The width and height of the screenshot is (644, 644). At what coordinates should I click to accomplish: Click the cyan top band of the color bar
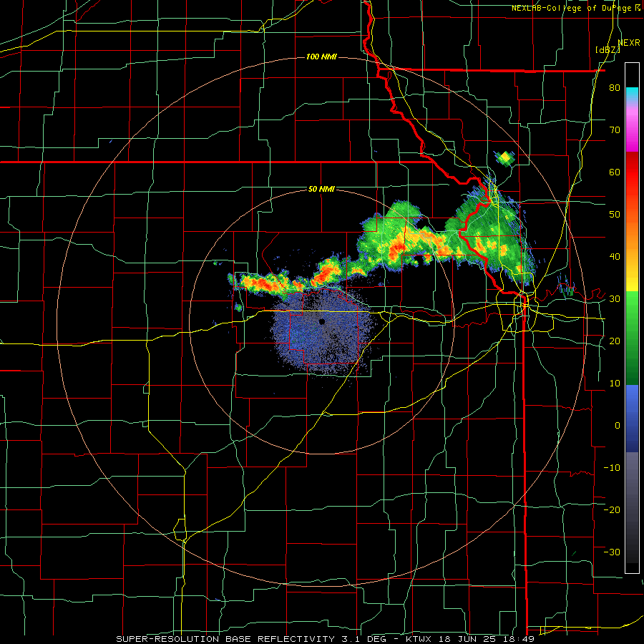(632, 93)
